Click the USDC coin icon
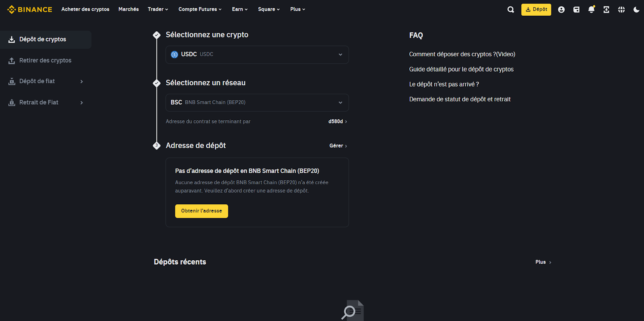The width and height of the screenshot is (644, 321). (x=174, y=55)
